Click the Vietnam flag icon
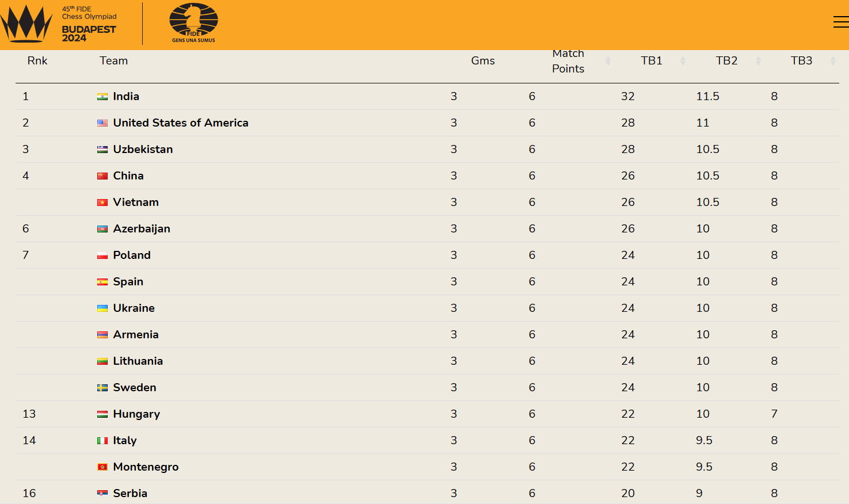Image resolution: width=849 pixels, height=504 pixels. point(102,203)
